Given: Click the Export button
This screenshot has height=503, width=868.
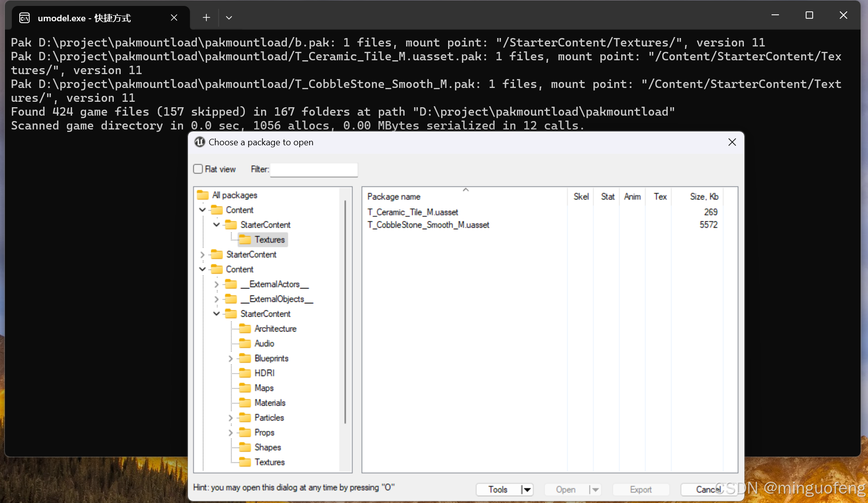Looking at the screenshot, I should (641, 490).
